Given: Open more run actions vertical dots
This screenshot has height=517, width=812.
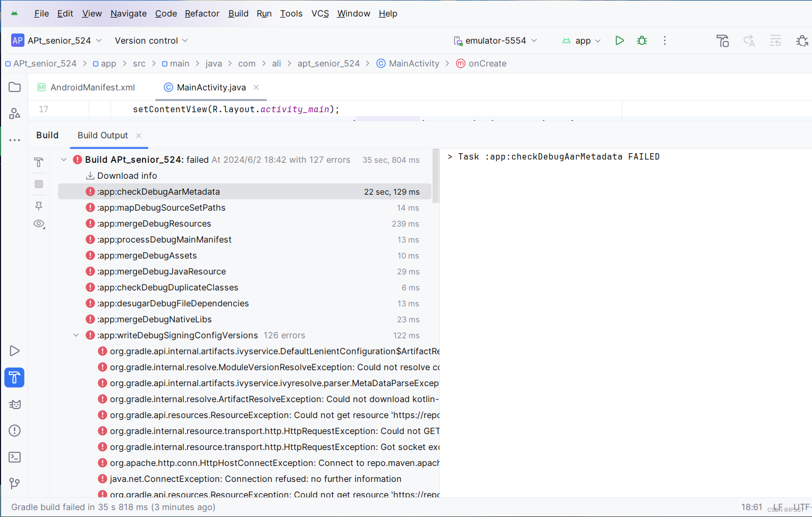Looking at the screenshot, I should [x=664, y=40].
